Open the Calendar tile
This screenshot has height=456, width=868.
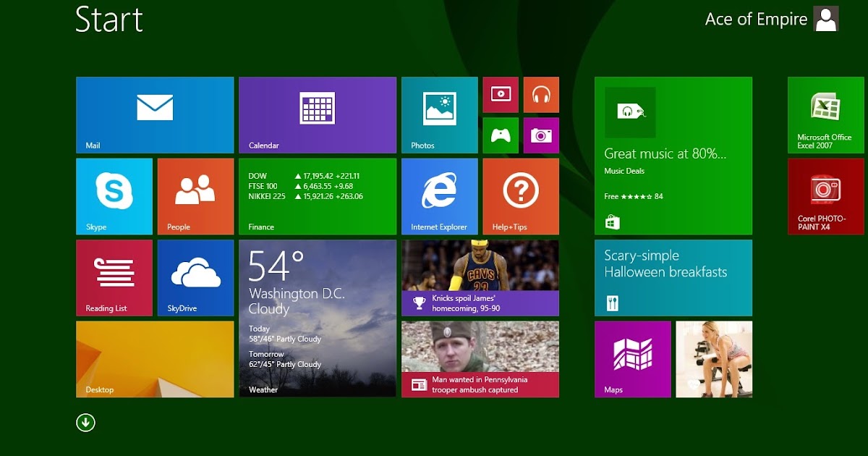point(318,115)
